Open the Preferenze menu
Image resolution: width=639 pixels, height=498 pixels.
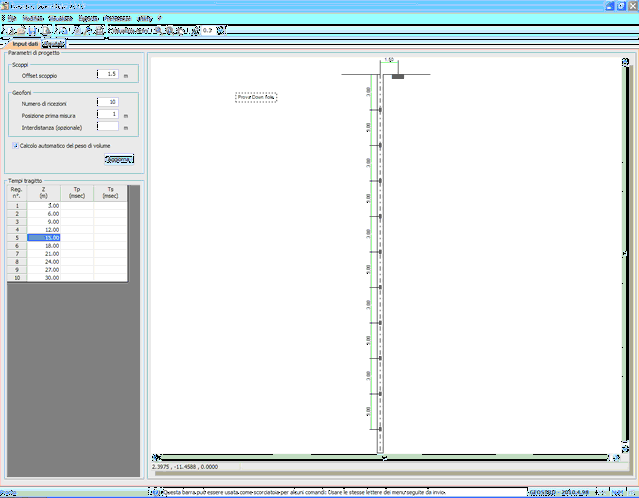[117, 18]
